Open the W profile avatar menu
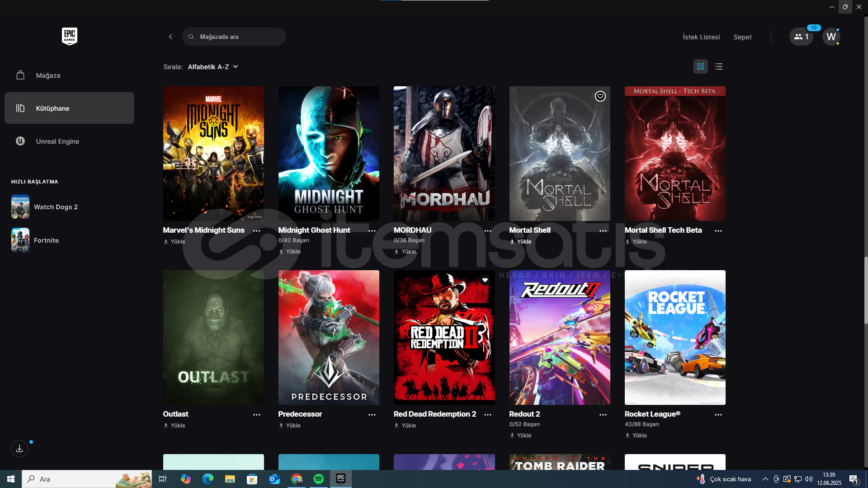 (831, 37)
